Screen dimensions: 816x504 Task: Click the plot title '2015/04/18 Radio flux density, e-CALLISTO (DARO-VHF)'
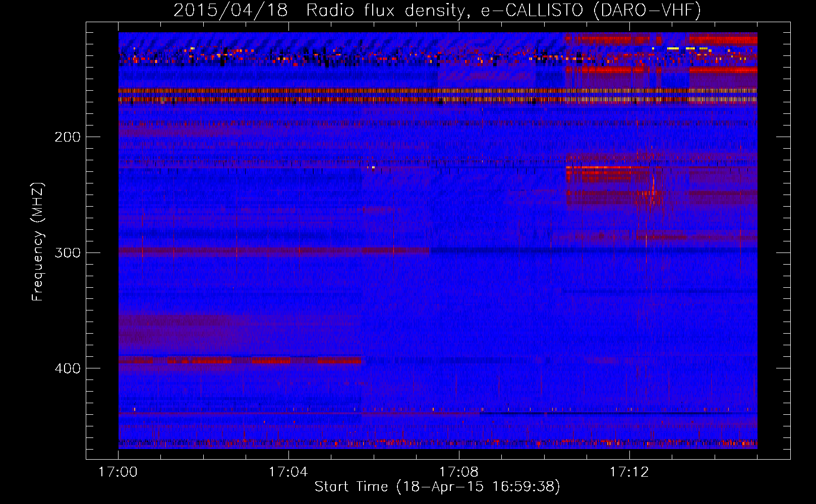437,10
